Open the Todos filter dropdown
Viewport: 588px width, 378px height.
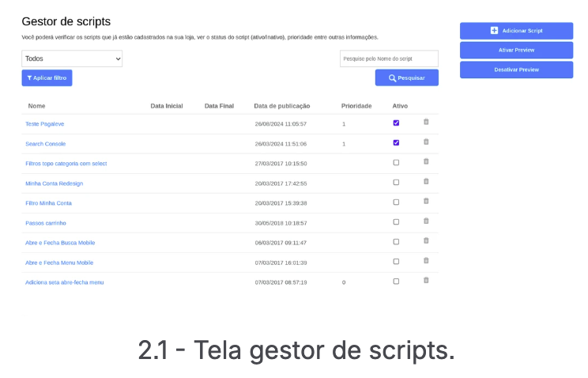72,59
